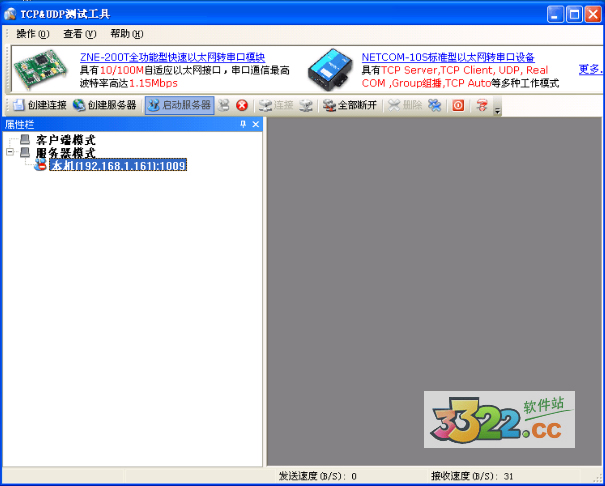Click the 创建服务器 toolbar button
This screenshot has width=605, height=486.
pos(105,105)
